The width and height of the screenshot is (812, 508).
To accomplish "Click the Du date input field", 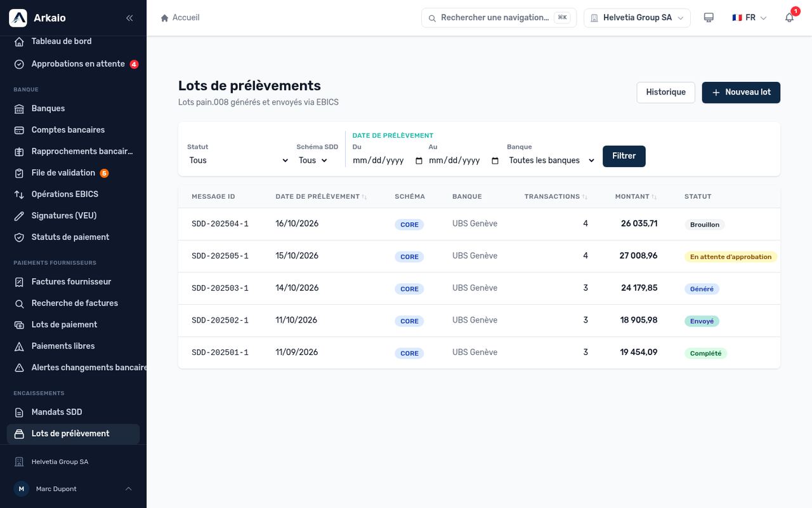I will coord(388,161).
